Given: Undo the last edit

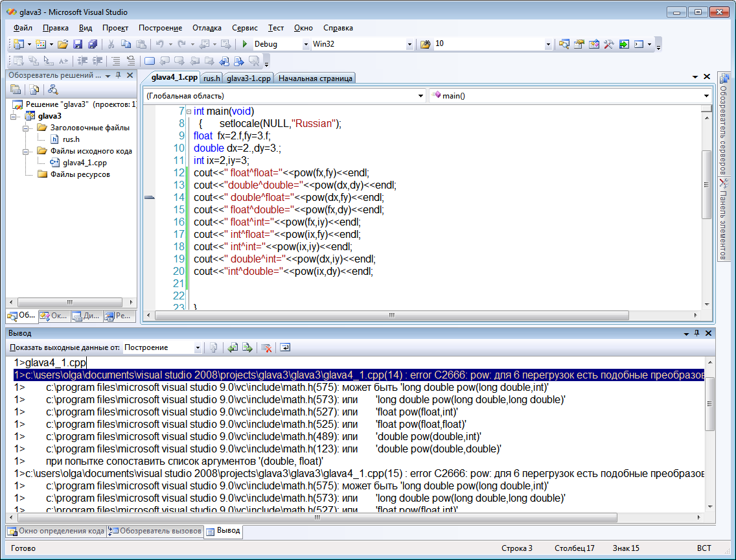Looking at the screenshot, I should tap(159, 44).
